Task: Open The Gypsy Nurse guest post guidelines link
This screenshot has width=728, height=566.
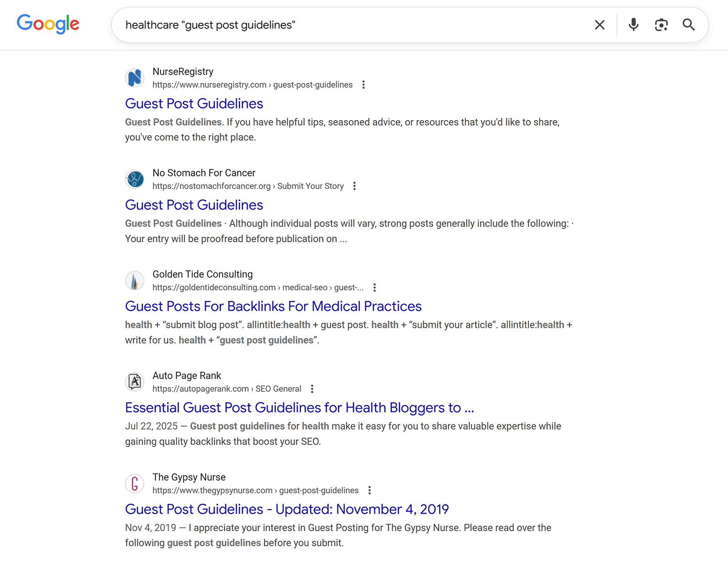Action: 287,509
